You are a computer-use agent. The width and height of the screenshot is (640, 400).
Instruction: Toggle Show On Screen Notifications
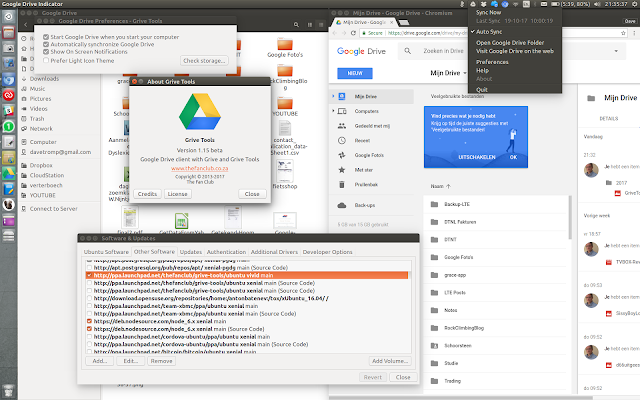point(46,52)
